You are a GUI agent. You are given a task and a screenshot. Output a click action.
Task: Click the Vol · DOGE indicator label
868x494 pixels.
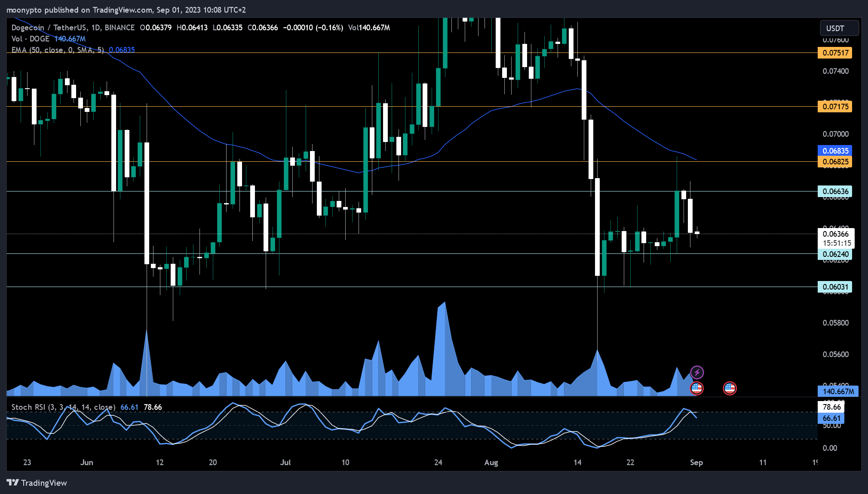[x=30, y=39]
